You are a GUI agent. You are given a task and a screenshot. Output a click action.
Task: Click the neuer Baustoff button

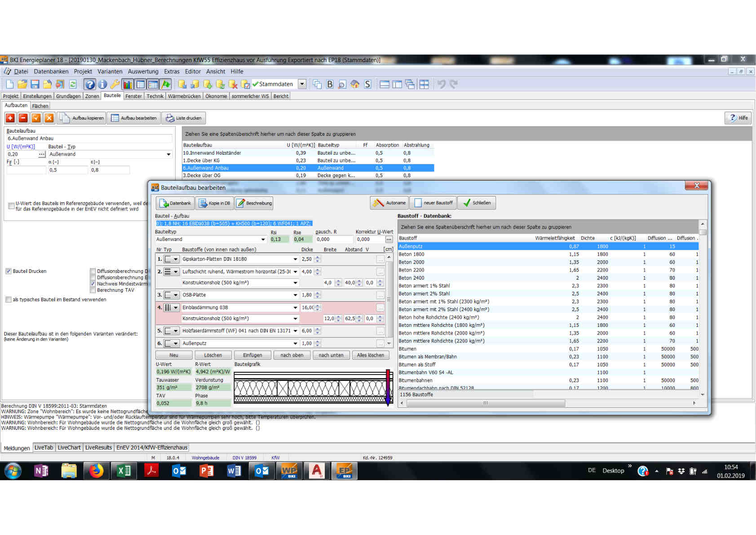(433, 203)
